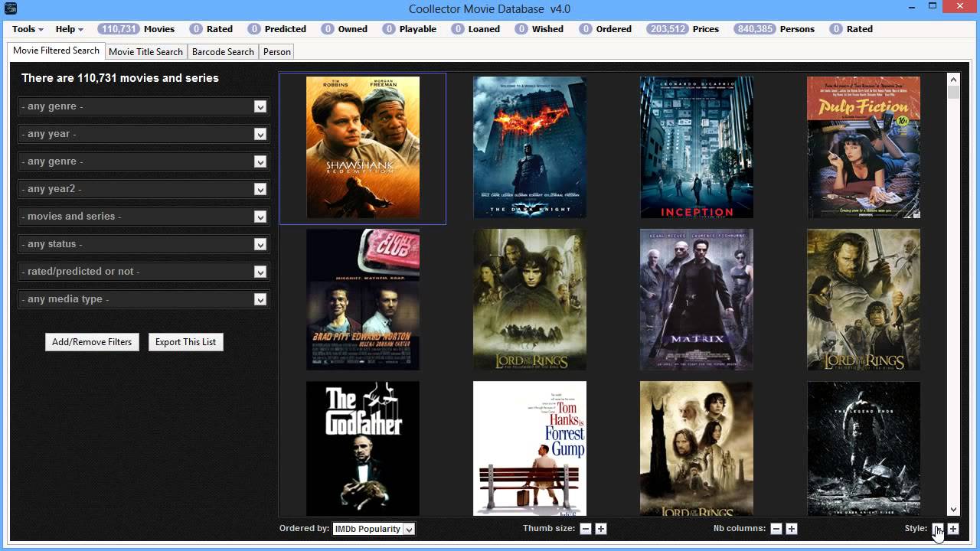Image resolution: width=980 pixels, height=551 pixels.
Task: Click the first Rated counter
Action: coord(211,29)
